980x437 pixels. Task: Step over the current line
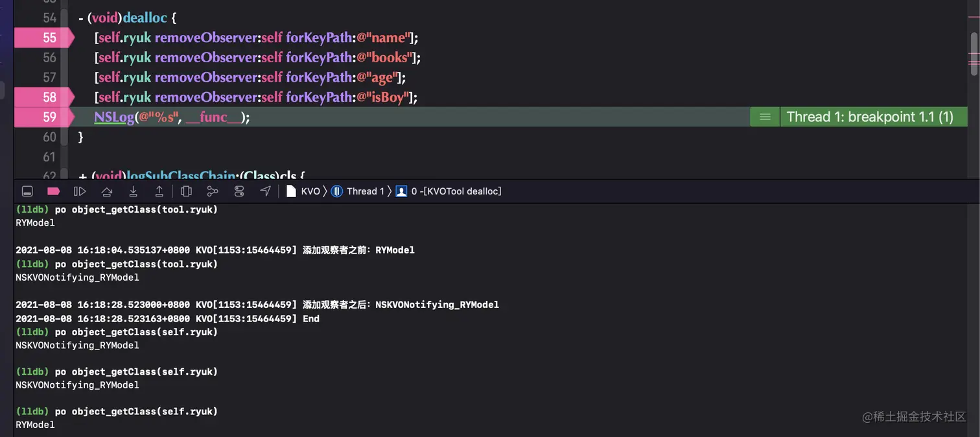pos(107,191)
